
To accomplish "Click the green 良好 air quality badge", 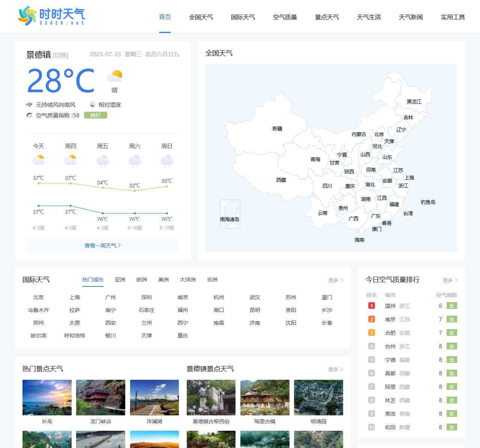I will 96,115.
